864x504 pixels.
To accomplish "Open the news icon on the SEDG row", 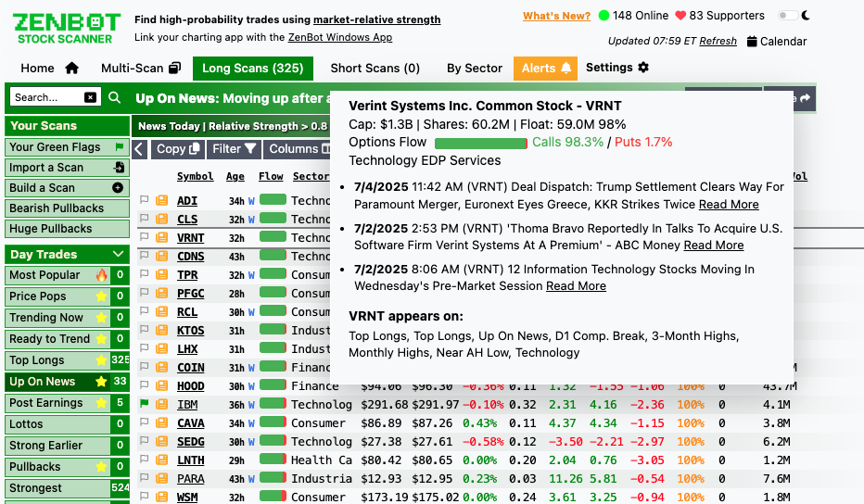I will (161, 441).
